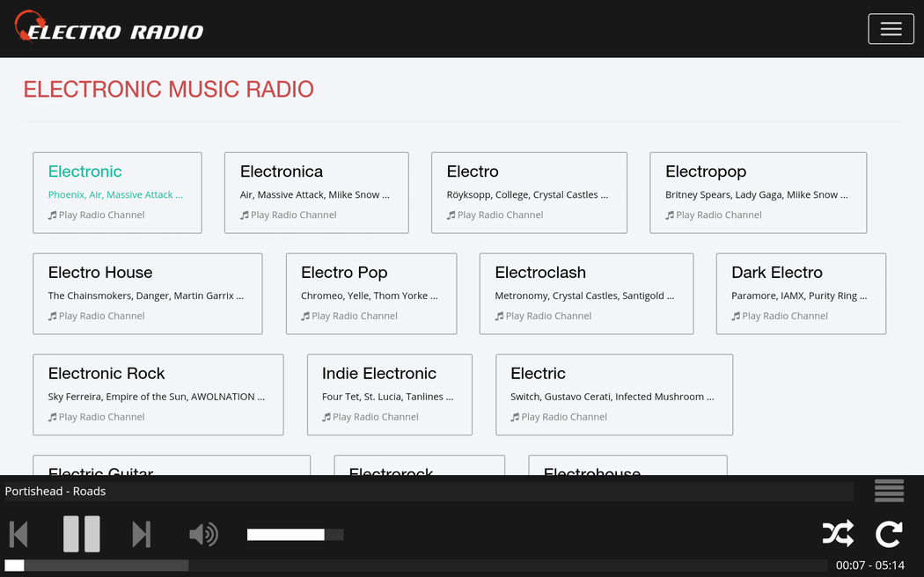924x577 pixels.
Task: Open the Indie Electronic channel
Action: [x=379, y=374]
